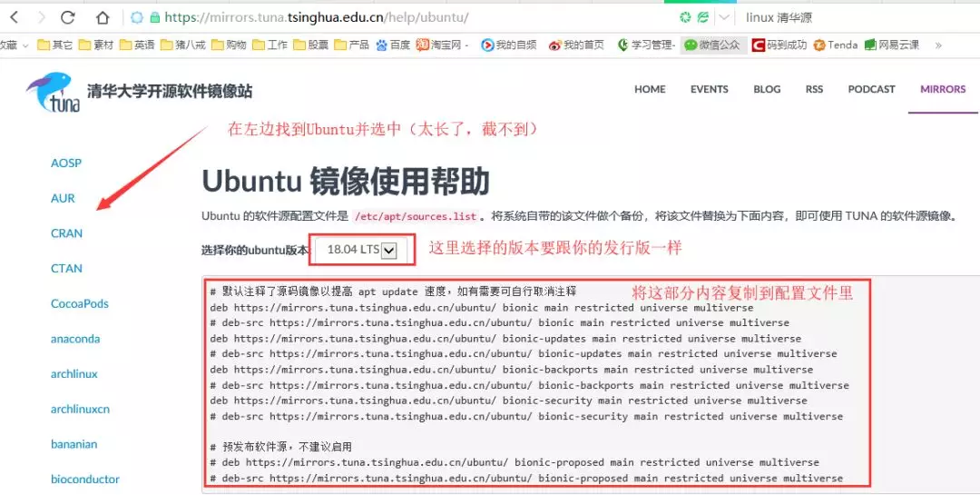
Task: Open the 英语 bookmark folder
Action: coord(137,45)
